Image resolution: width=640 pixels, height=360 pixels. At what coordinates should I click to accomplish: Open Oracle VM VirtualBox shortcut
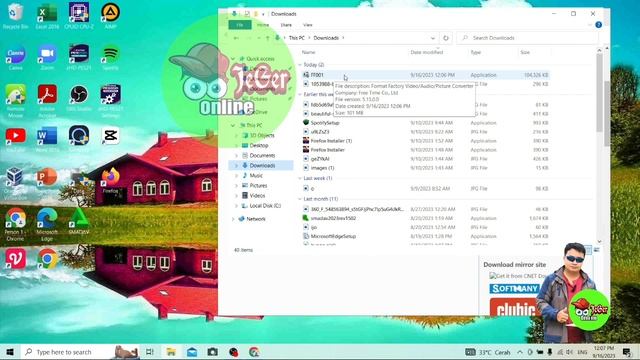pyautogui.click(x=15, y=183)
